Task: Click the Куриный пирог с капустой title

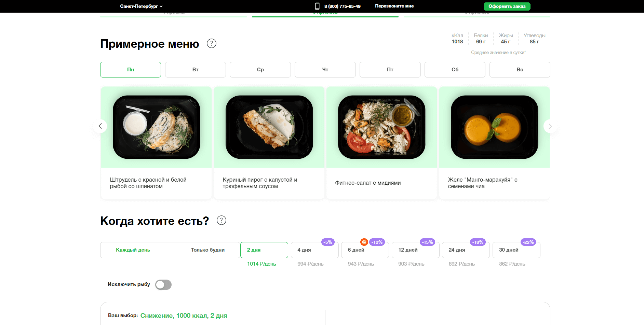Action: point(260,183)
